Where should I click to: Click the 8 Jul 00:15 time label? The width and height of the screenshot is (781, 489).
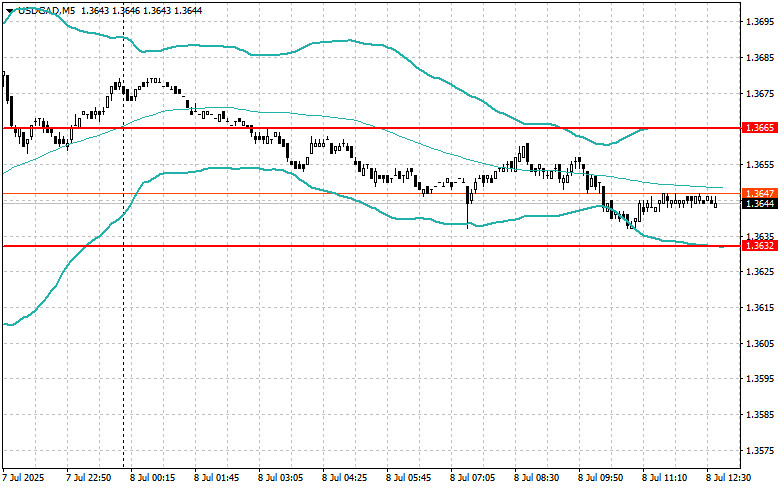(153, 478)
